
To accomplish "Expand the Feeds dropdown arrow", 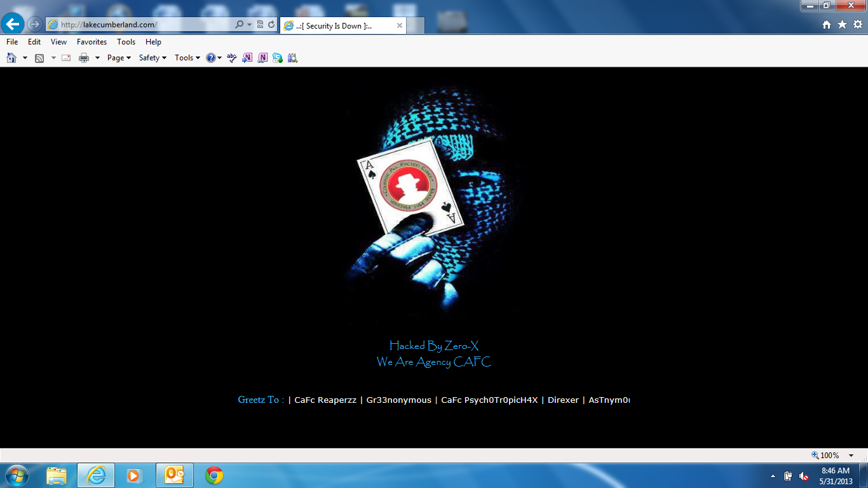I will (53, 58).
